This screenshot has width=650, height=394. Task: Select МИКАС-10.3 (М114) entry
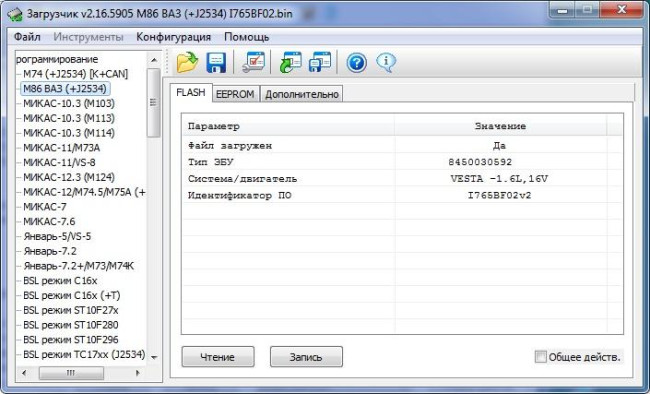(x=69, y=133)
